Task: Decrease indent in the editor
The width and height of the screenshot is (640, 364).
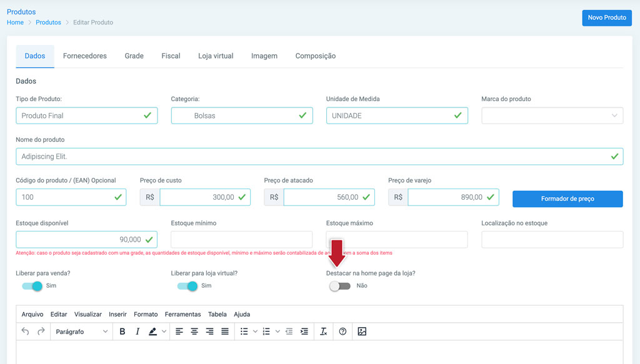Action: coord(289,332)
